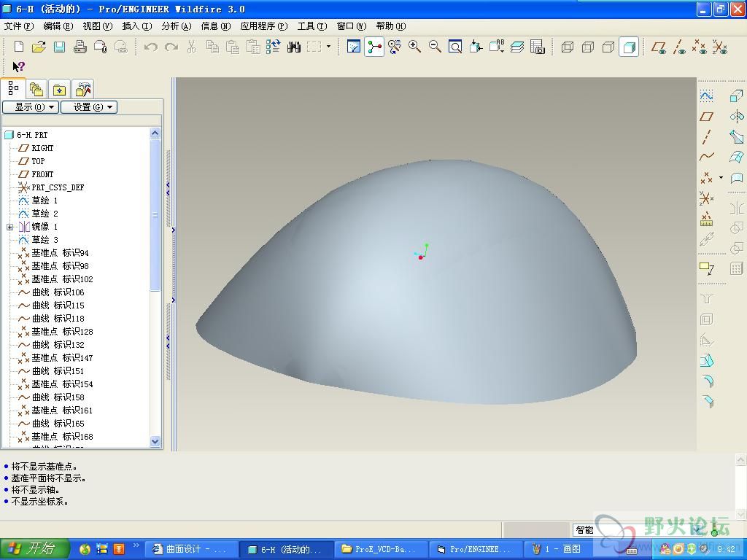
Task: Switch display to Shading mode
Action: (x=629, y=47)
